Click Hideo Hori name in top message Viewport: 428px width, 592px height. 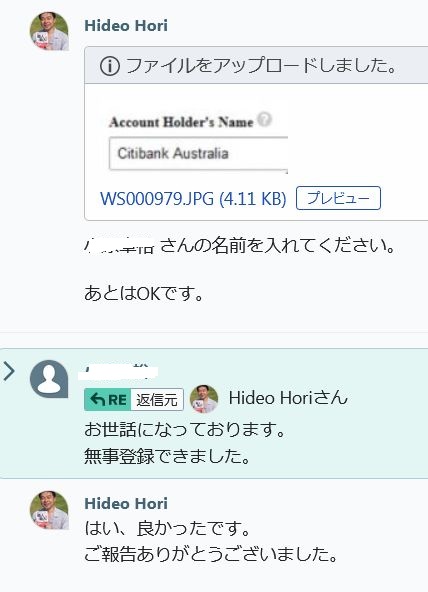click(x=126, y=26)
